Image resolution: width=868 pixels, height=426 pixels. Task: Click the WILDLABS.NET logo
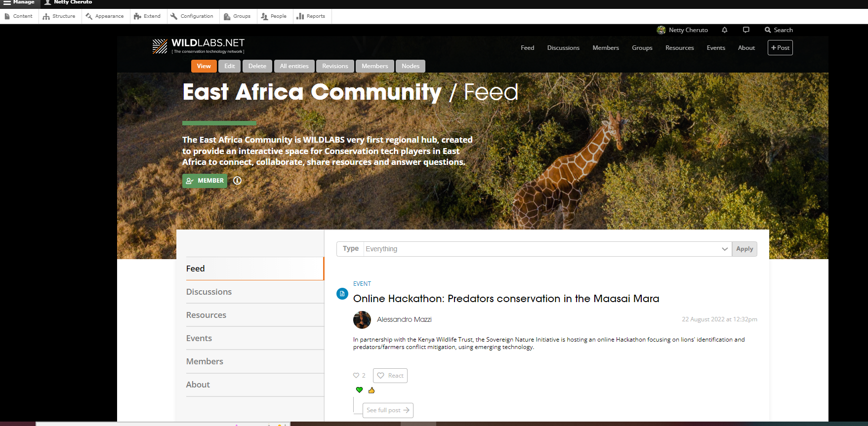coord(199,46)
